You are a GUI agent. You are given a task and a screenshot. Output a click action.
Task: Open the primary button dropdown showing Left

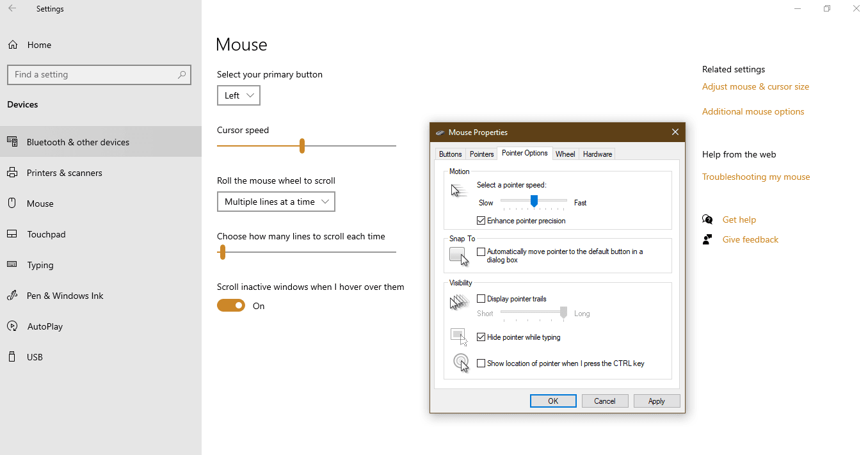[x=238, y=95]
